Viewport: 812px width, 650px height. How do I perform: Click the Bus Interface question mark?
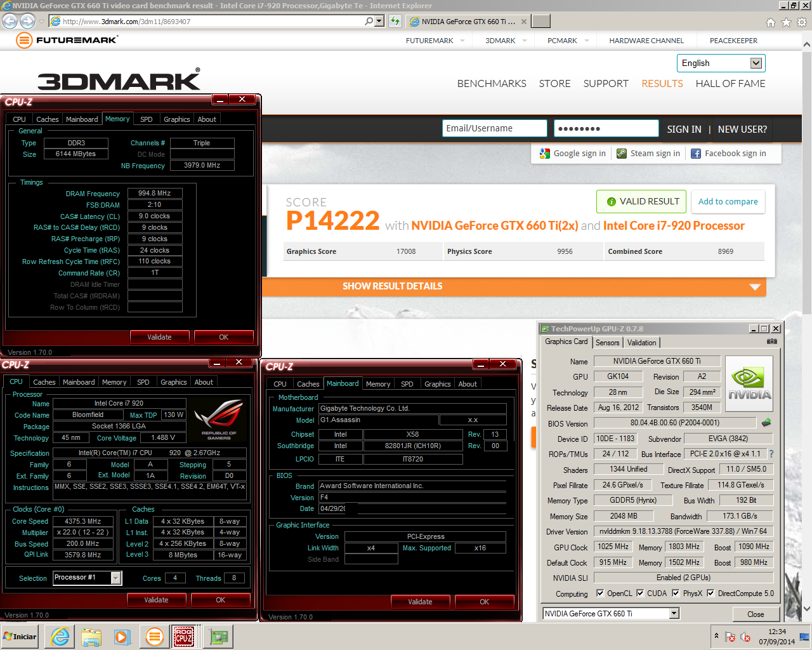coord(771,454)
